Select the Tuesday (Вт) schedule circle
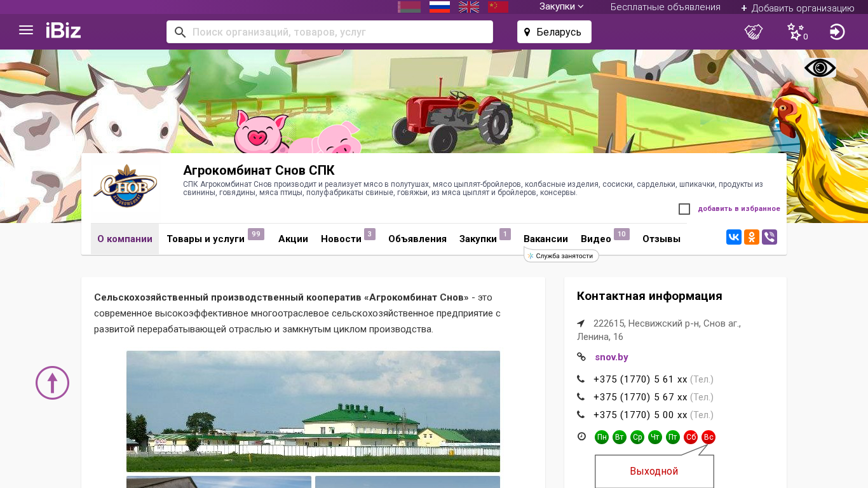Screen dimensions: 868x488 click(620, 437)
